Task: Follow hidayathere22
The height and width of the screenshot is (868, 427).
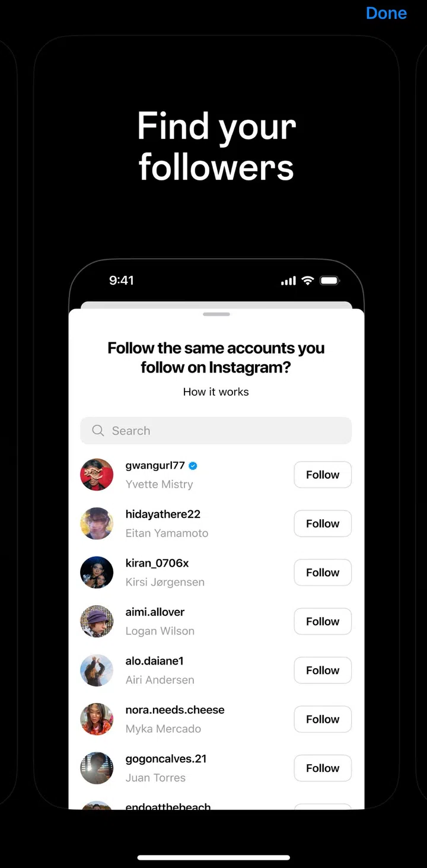Action: coord(323,523)
